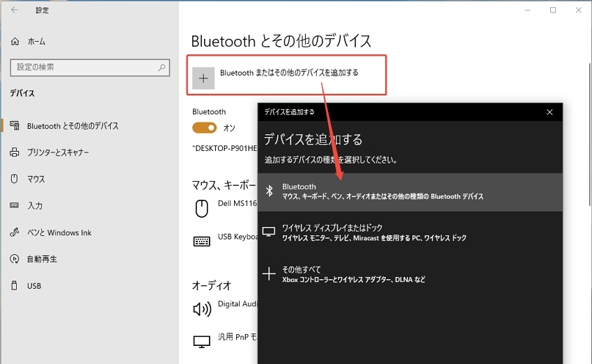Screen dimensions: 592x364
Task: Maximize the 設定 window
Action: click(x=553, y=10)
